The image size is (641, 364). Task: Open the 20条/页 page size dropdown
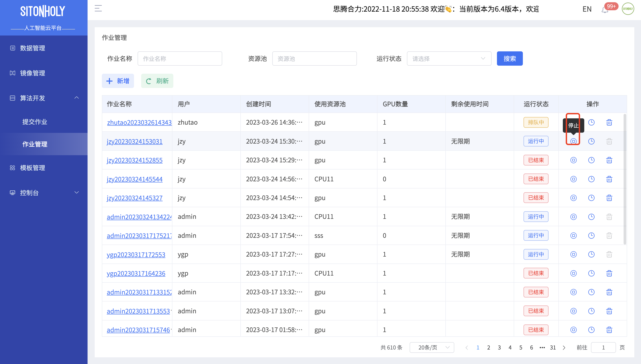(x=432, y=347)
